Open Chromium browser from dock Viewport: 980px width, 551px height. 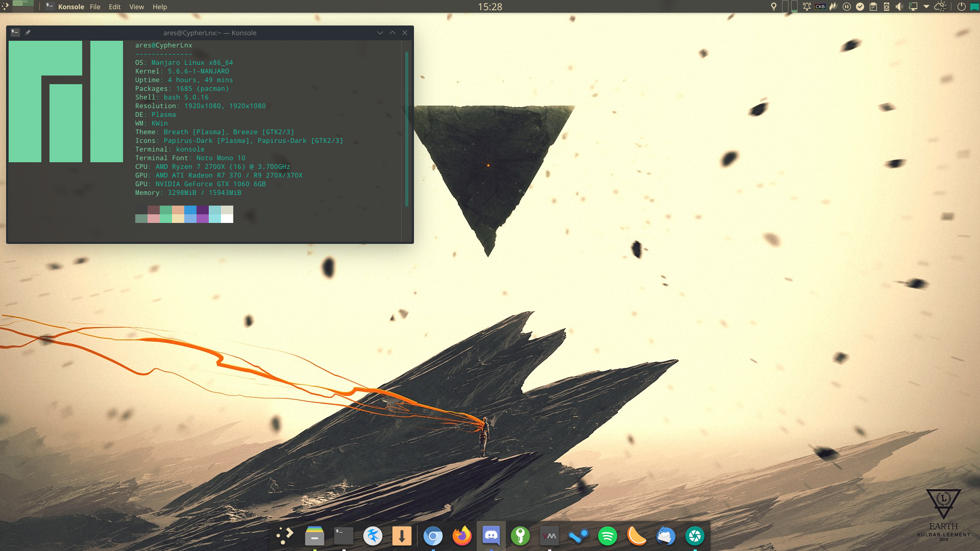coord(433,536)
